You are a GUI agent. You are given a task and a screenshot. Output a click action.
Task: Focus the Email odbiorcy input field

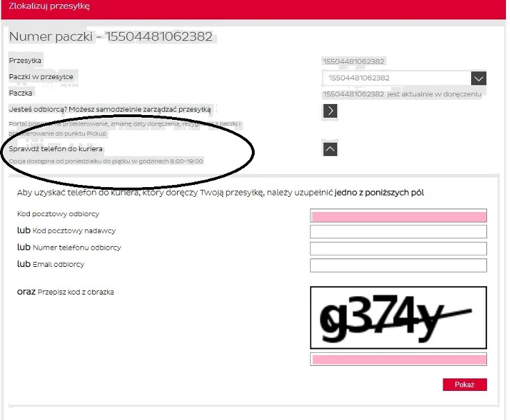398,265
